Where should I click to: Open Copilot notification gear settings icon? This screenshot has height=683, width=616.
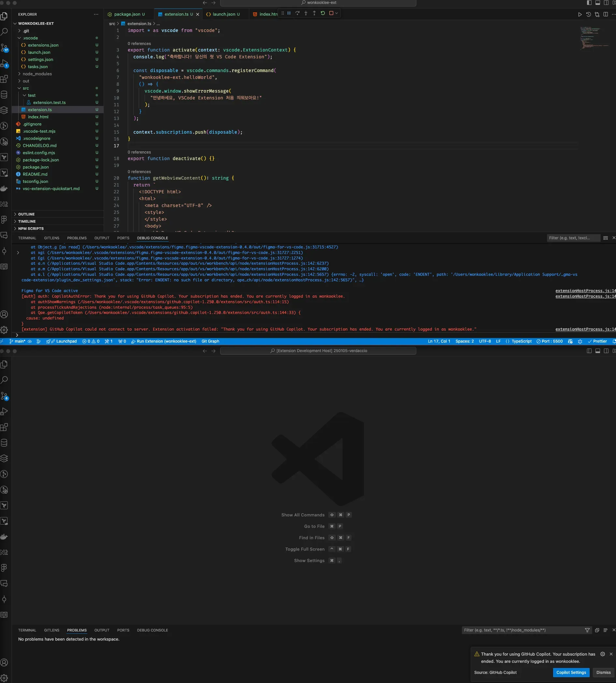coord(602,654)
